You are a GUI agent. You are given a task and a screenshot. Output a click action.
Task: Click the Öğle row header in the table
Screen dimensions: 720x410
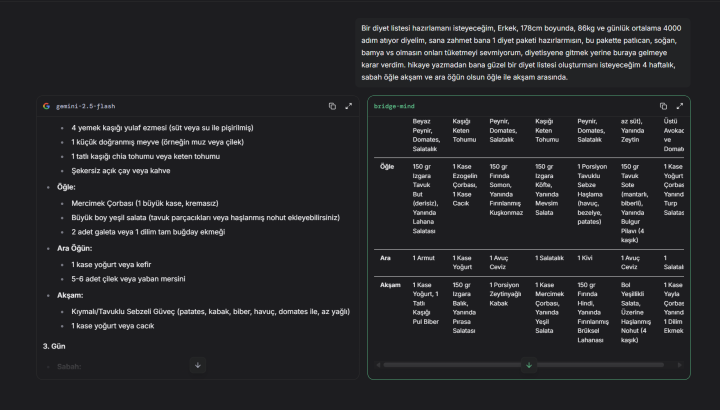[x=389, y=167]
